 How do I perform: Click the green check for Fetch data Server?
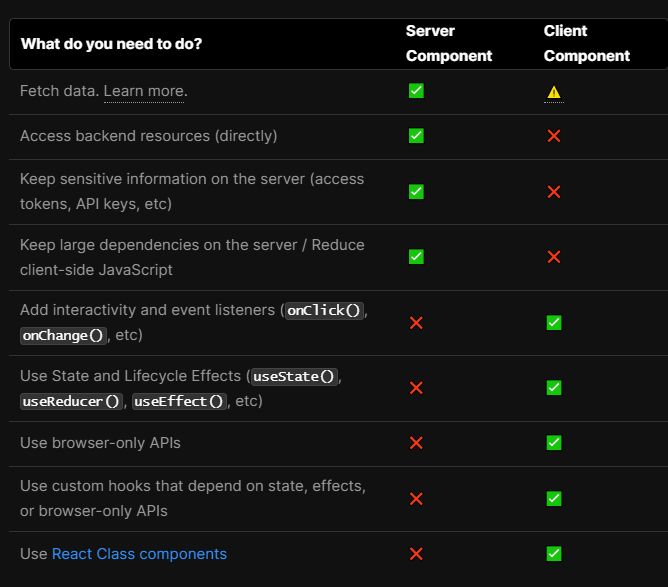click(416, 91)
